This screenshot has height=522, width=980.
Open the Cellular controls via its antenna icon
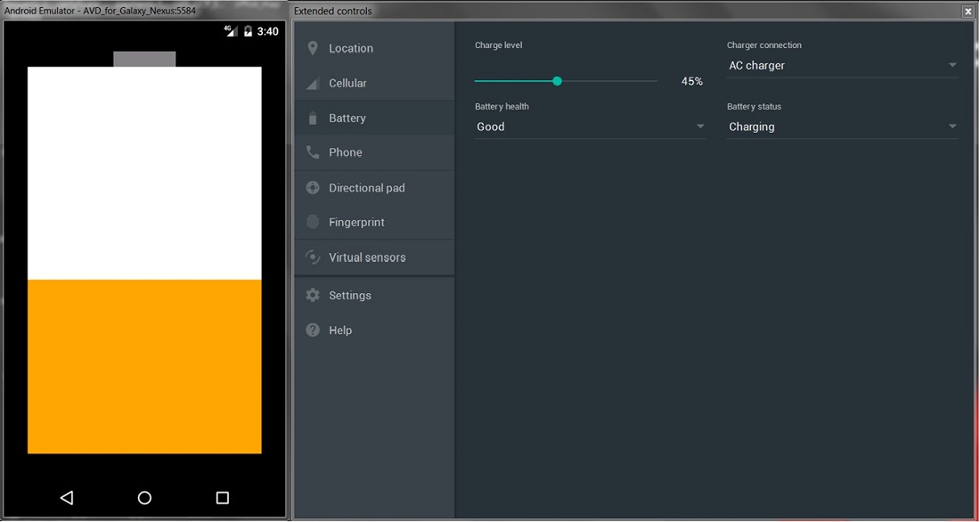(x=313, y=83)
